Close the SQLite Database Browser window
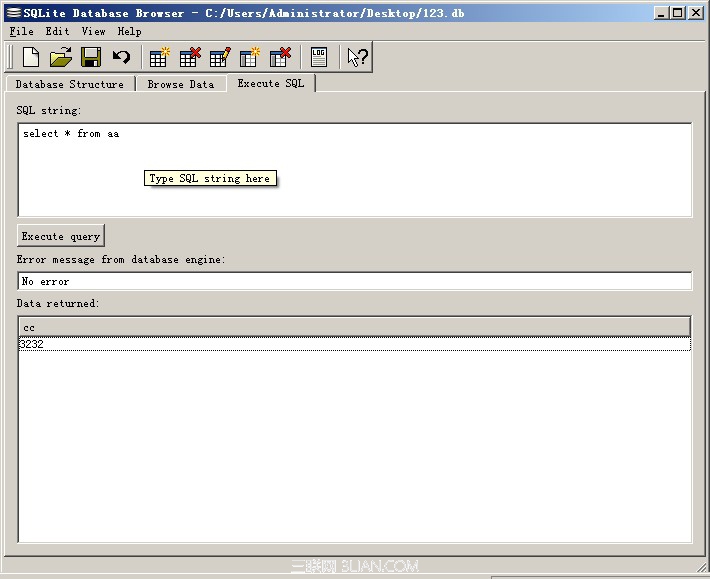The image size is (710, 579). click(696, 13)
